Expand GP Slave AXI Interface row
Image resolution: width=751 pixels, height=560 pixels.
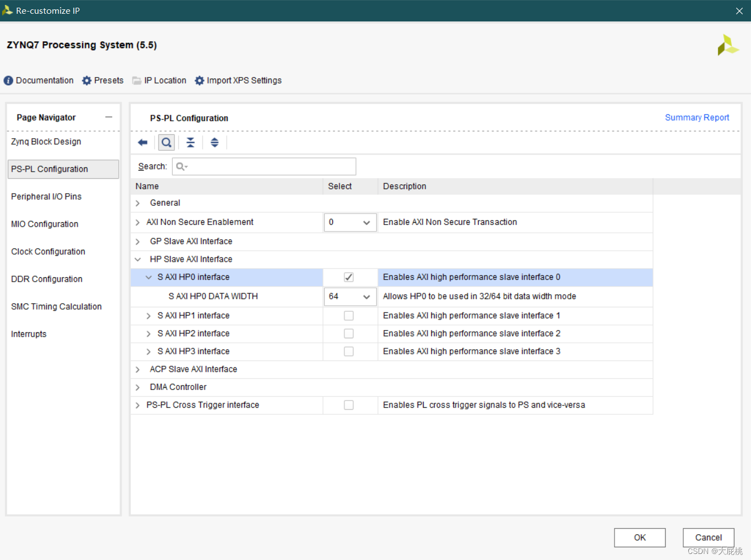tap(138, 241)
